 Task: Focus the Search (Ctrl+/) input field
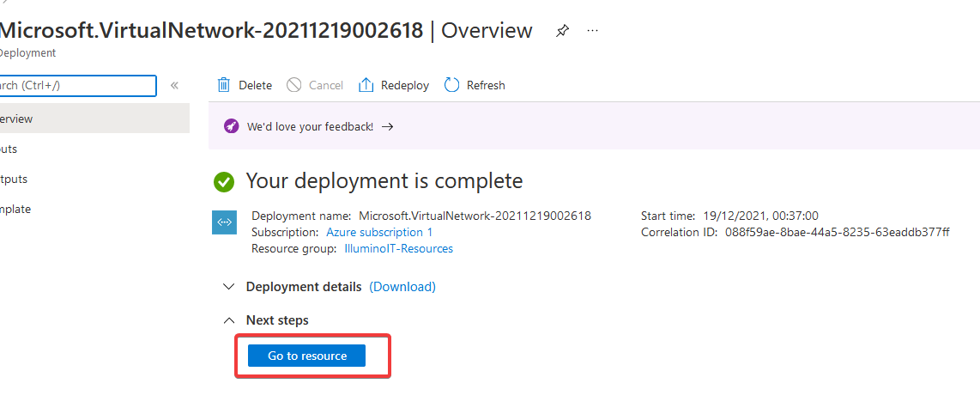pos(77,86)
